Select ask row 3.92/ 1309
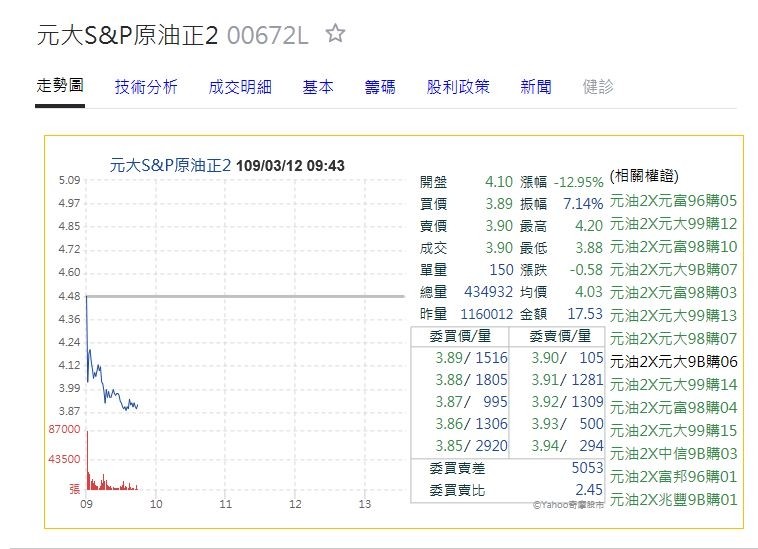This screenshot has width=758, height=549. coord(567,402)
